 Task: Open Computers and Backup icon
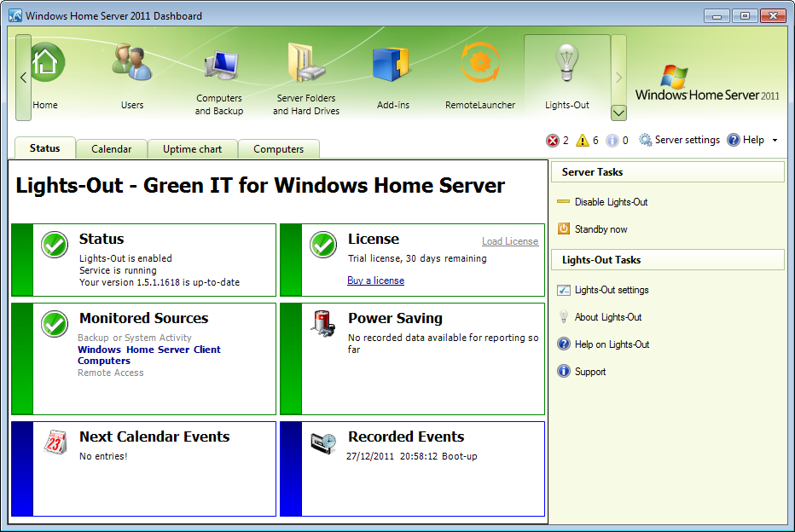pyautogui.click(x=222, y=66)
